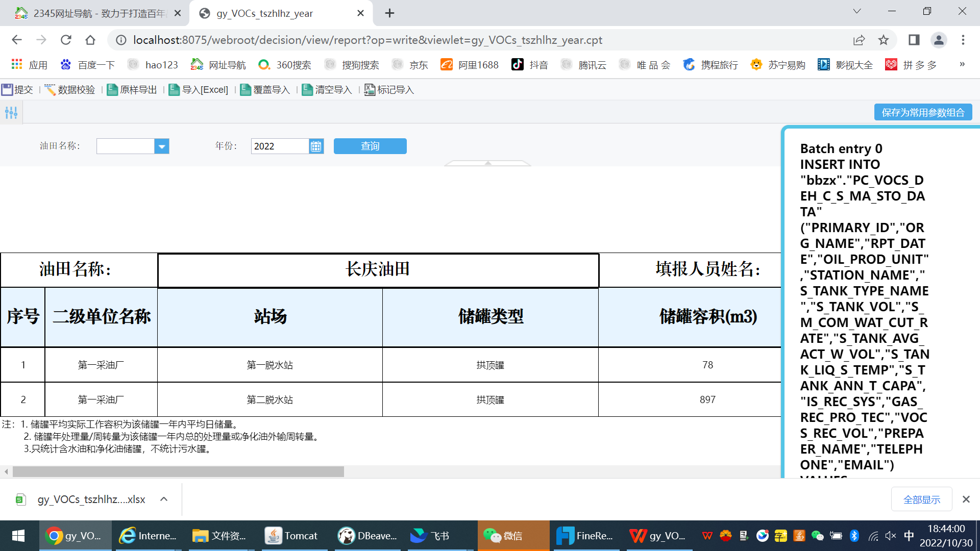The height and width of the screenshot is (551, 980).
Task: Click the 原样导出 export button
Action: pos(132,90)
